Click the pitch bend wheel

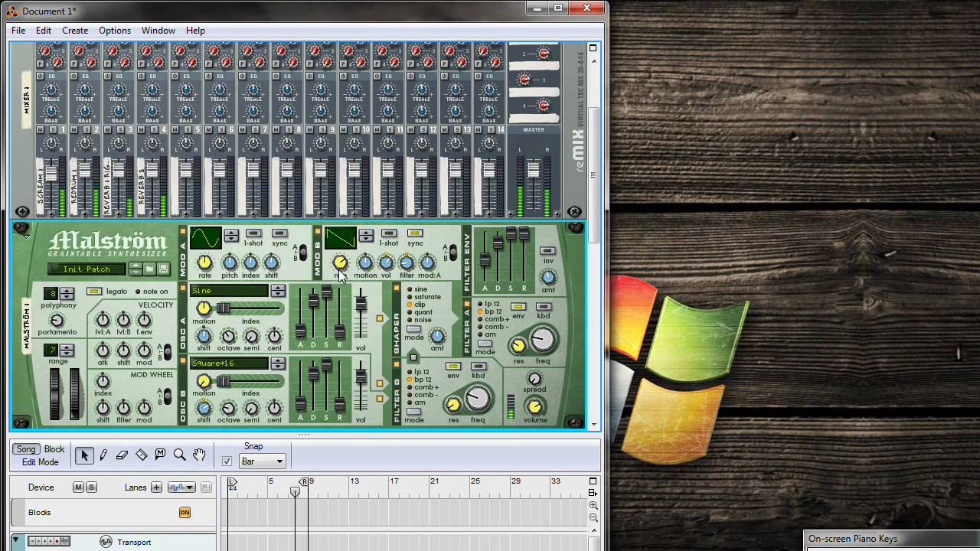click(56, 393)
